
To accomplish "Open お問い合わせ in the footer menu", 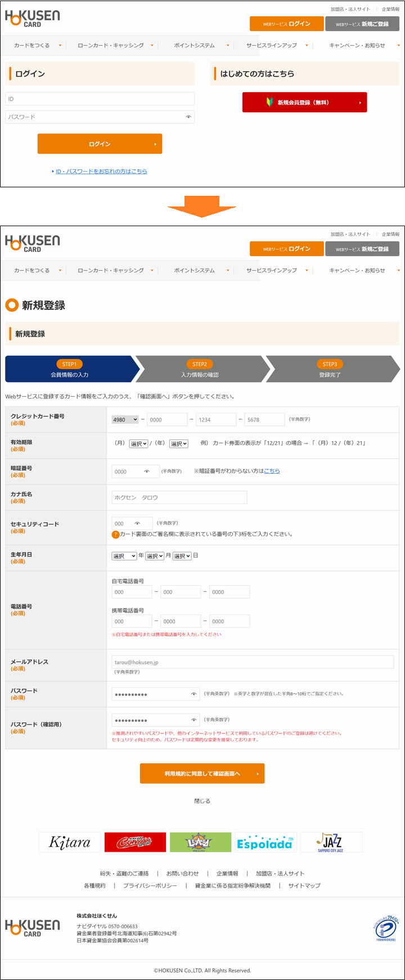I will 182,874.
